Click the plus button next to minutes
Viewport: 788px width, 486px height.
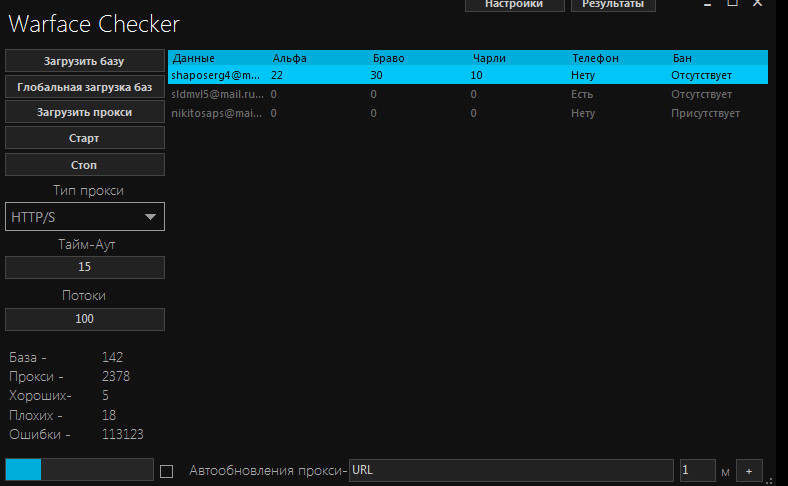tap(749, 471)
